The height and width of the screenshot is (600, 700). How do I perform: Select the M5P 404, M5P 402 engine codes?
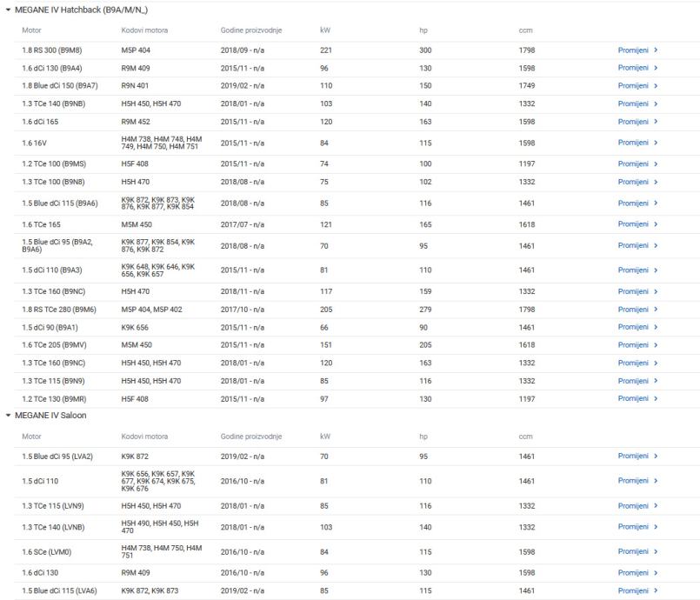152,310
